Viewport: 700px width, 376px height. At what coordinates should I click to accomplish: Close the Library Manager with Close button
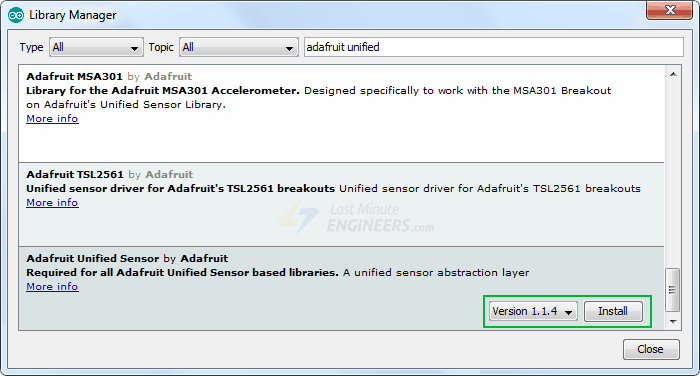[x=651, y=349]
